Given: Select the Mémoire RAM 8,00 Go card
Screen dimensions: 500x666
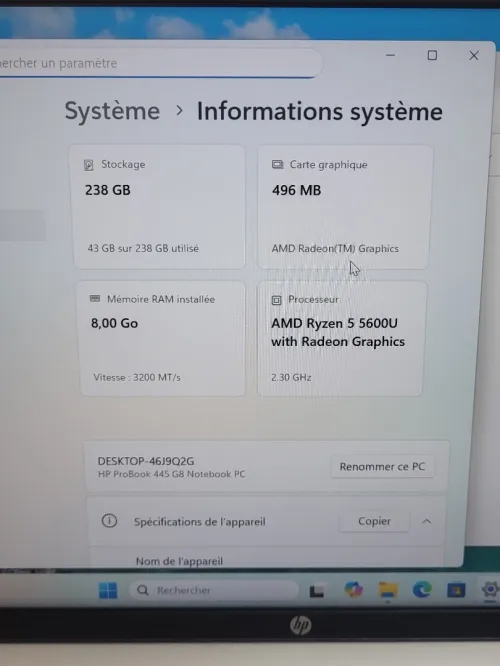Looking at the screenshot, I should point(162,339).
